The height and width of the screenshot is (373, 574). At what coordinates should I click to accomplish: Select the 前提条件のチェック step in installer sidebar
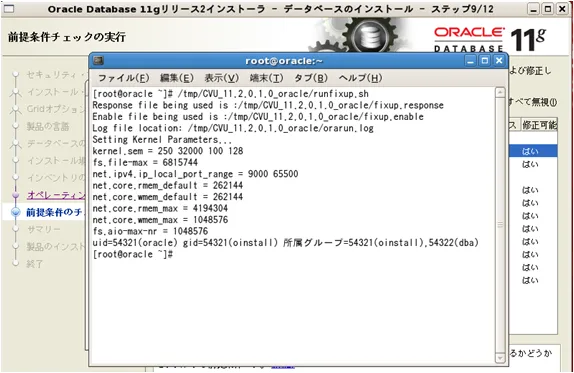click(54, 212)
